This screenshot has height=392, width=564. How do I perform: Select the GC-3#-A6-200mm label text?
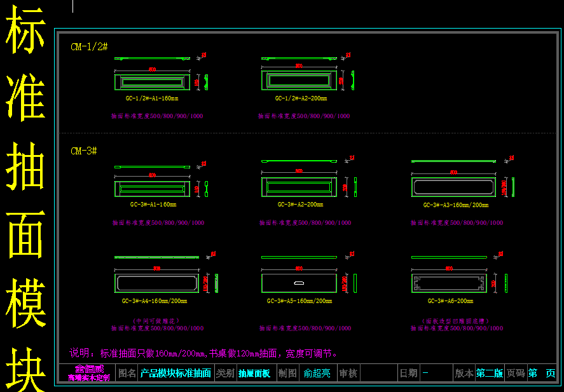click(x=450, y=301)
